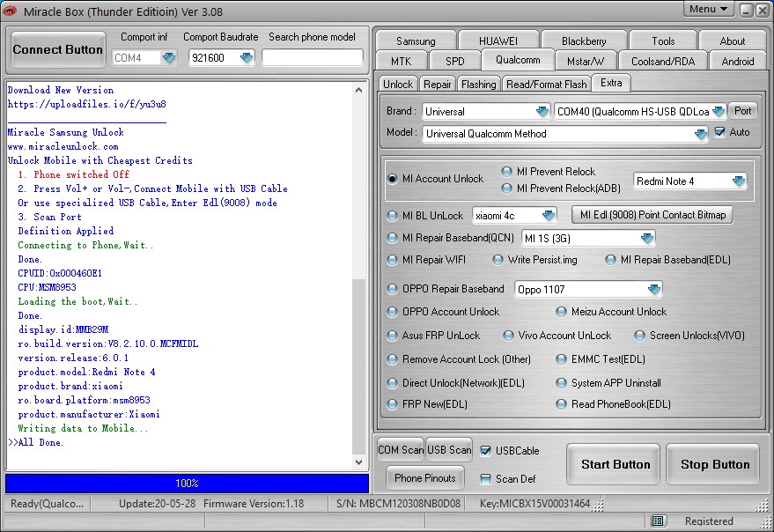
Task: Click the Start Button
Action: pos(615,464)
